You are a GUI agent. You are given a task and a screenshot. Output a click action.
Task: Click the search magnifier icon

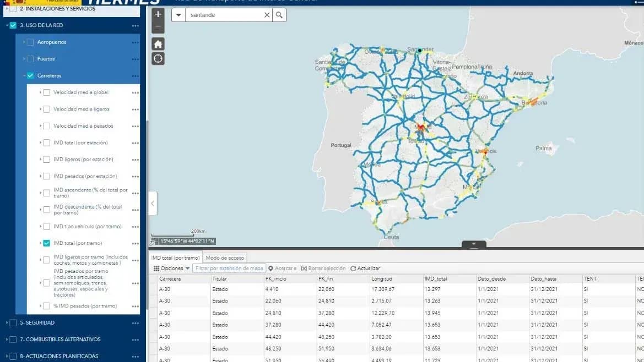point(279,15)
